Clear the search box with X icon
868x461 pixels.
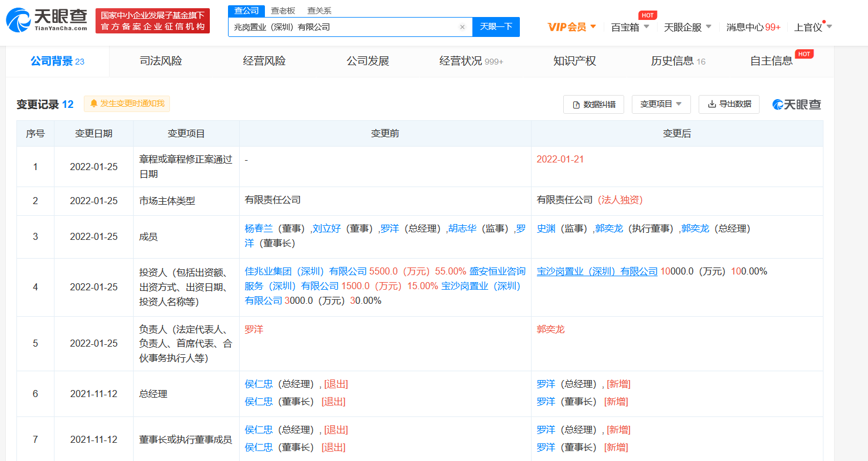[462, 27]
